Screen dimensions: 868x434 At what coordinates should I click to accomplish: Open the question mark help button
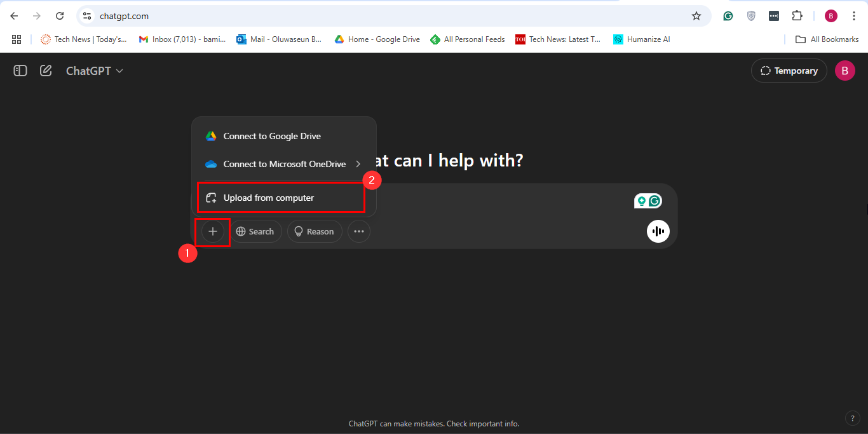click(853, 418)
